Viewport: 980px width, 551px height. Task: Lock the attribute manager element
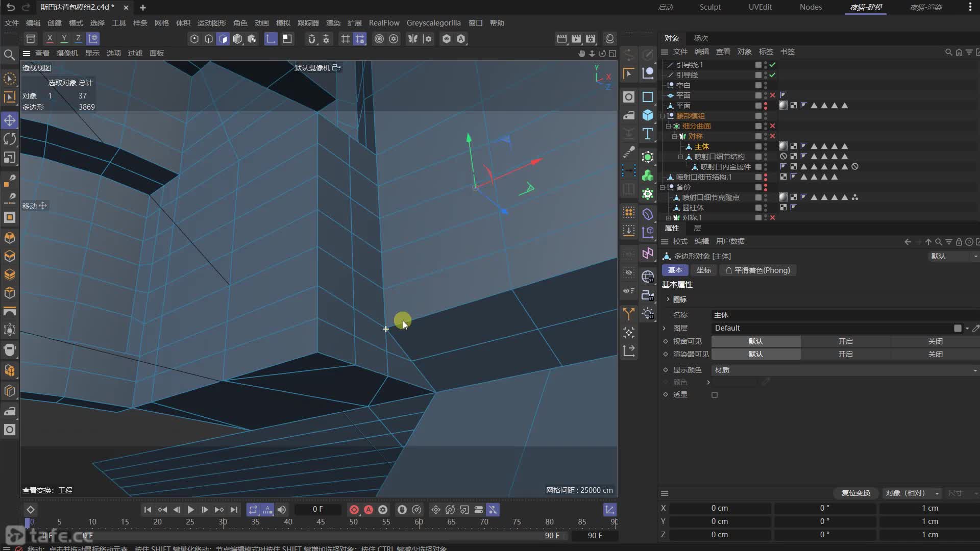coord(959,242)
